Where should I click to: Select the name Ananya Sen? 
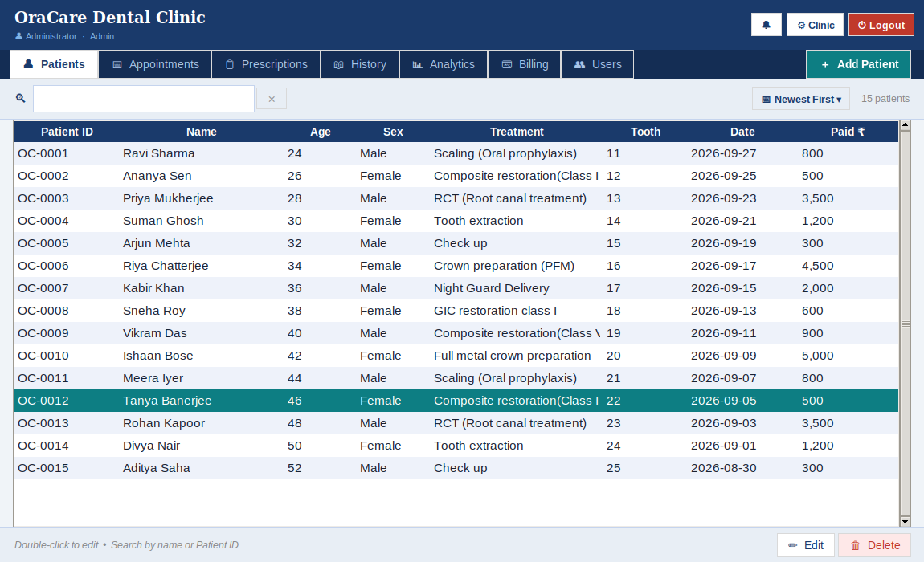tap(157, 176)
